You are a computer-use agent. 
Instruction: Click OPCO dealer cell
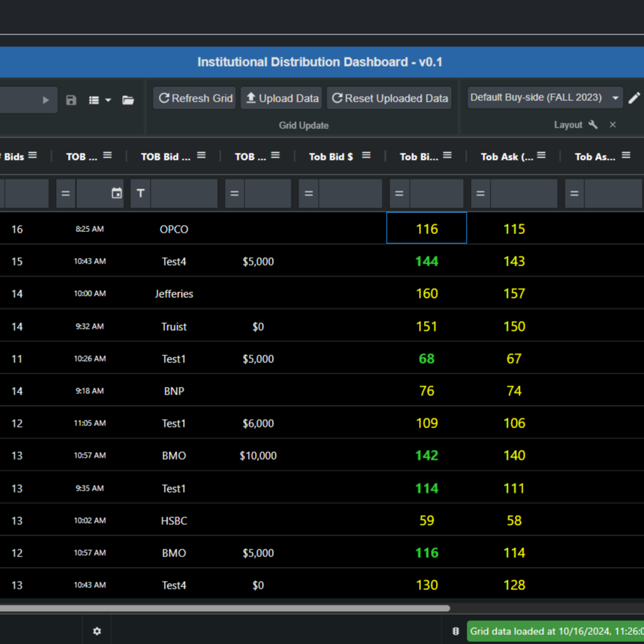pos(174,229)
